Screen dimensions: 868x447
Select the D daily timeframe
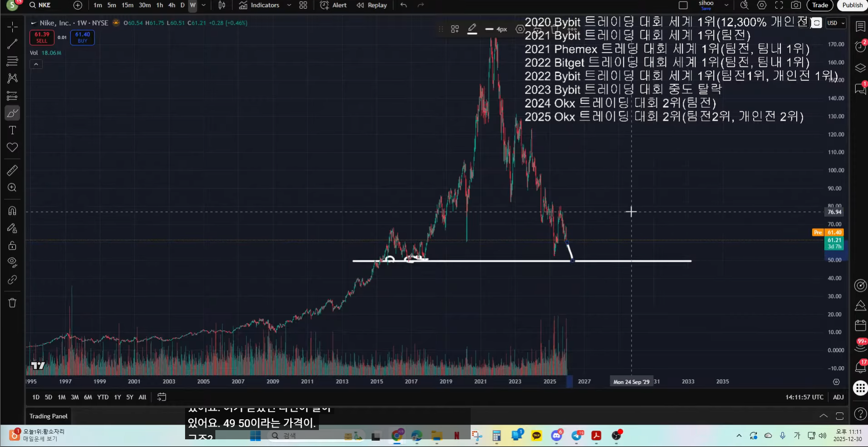182,5
